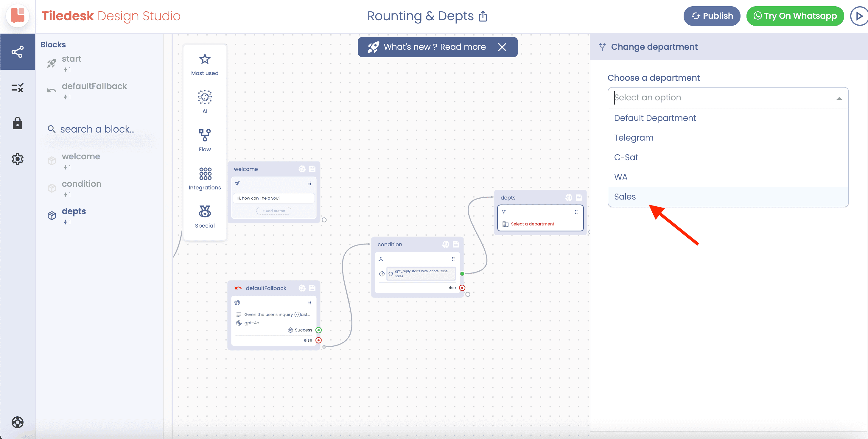This screenshot has height=439, width=868.
Task: Click the else red connector in defaultFallback
Action: (x=318, y=340)
